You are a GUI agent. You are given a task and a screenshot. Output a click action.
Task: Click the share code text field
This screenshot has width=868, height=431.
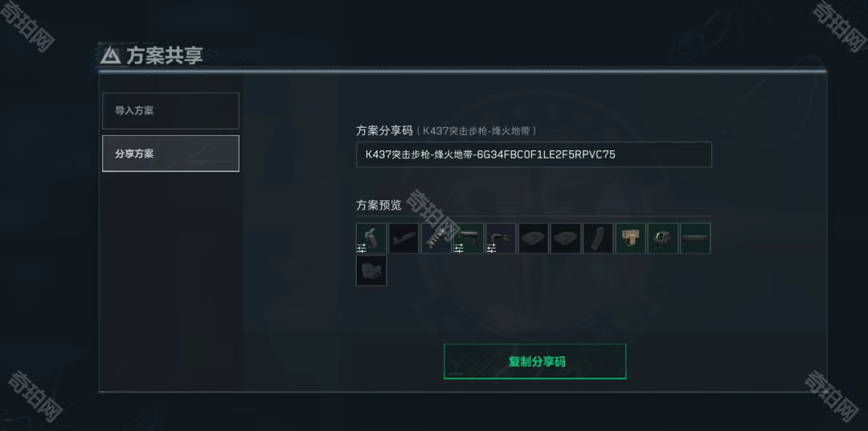534,154
